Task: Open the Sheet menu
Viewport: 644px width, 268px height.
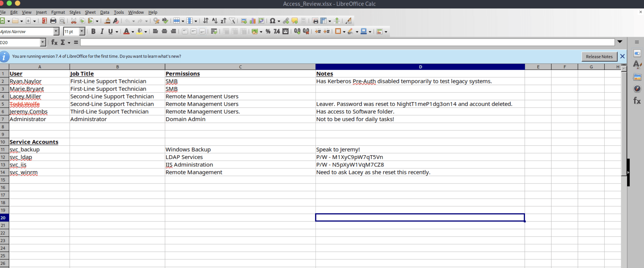Action: point(90,12)
